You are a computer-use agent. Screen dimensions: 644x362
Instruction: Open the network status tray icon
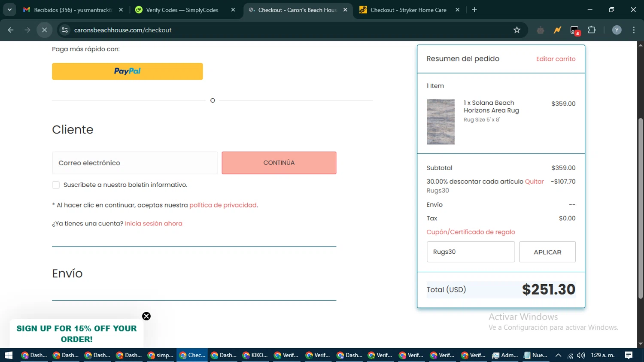[570, 355]
